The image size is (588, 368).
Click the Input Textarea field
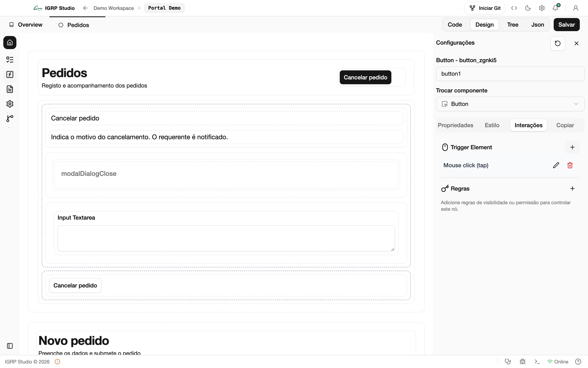tap(226, 238)
